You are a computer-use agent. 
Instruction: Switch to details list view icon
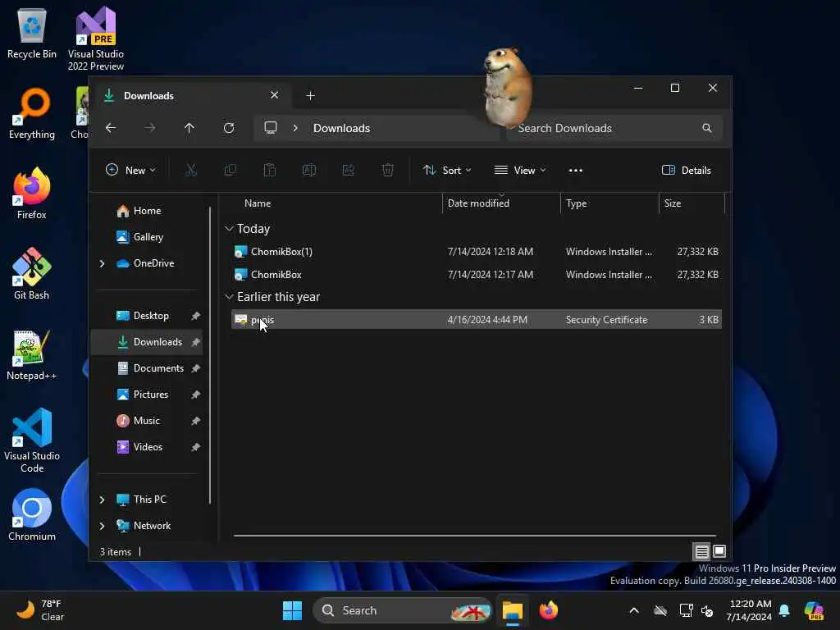click(x=701, y=551)
